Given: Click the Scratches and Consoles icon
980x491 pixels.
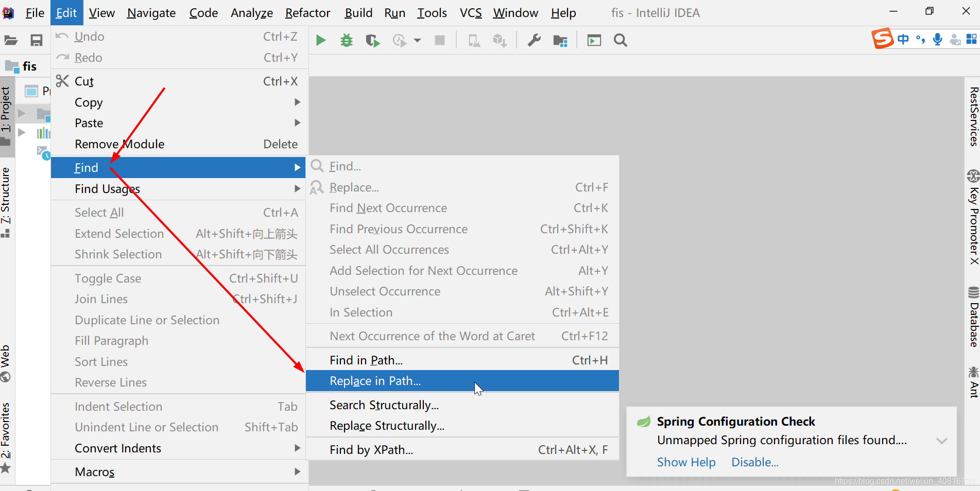Looking at the screenshot, I should coord(43,152).
